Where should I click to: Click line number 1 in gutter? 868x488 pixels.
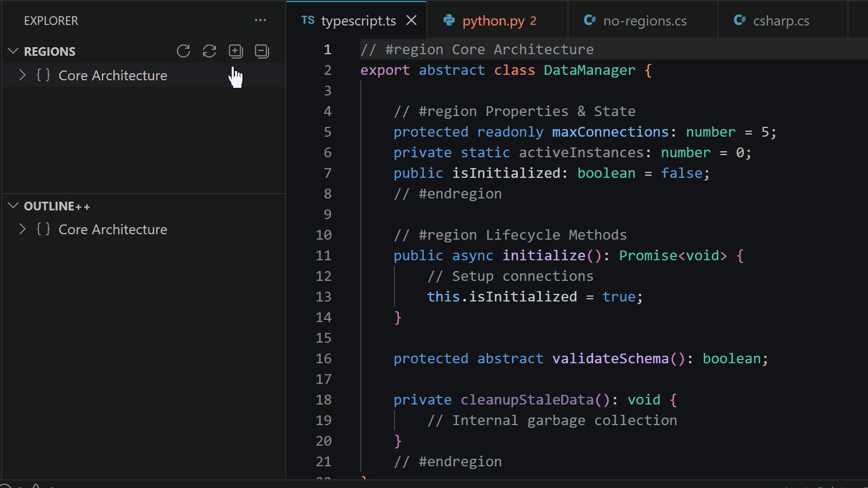coord(328,49)
